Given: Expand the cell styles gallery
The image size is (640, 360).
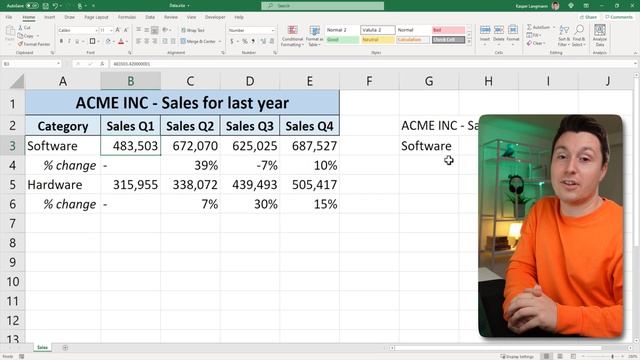Looking at the screenshot, I should [x=469, y=42].
